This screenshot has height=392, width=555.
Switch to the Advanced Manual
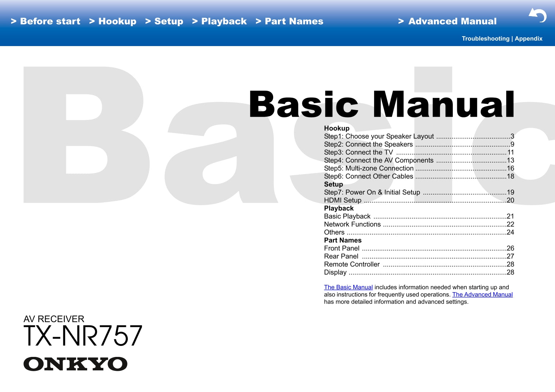tap(447, 21)
